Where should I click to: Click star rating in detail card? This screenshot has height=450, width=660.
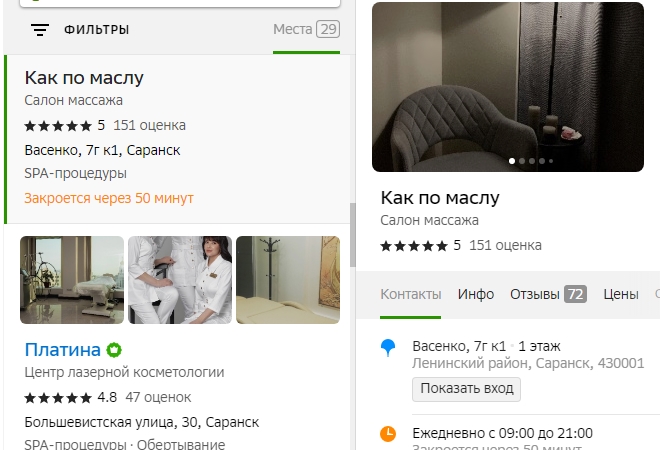click(414, 246)
